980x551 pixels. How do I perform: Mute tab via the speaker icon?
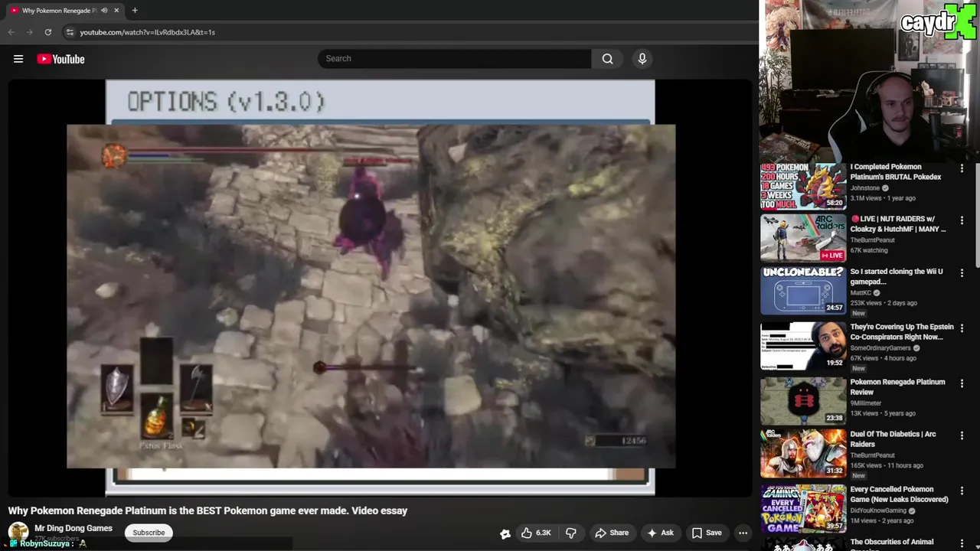(x=104, y=11)
